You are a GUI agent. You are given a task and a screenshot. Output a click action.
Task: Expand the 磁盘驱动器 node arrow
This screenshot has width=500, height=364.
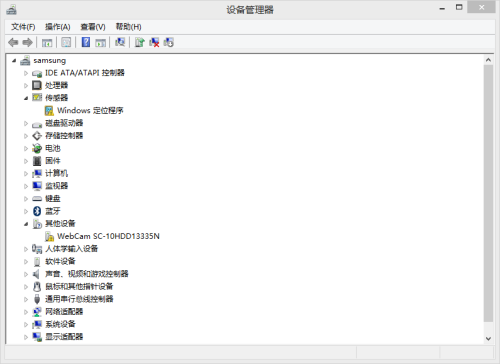point(26,123)
